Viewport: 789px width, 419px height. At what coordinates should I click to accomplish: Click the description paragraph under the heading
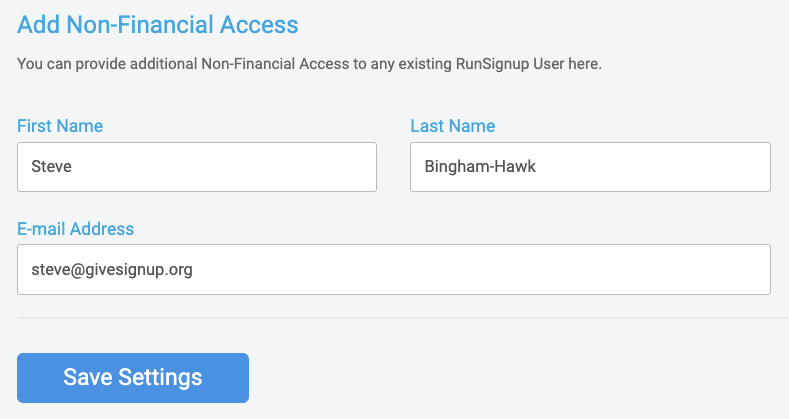point(309,64)
